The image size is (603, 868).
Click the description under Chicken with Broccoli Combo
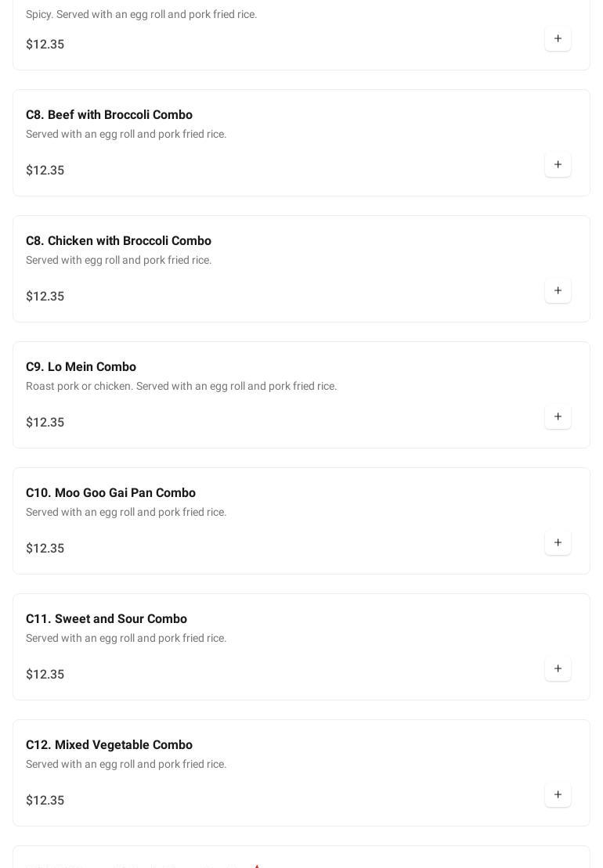tap(118, 261)
